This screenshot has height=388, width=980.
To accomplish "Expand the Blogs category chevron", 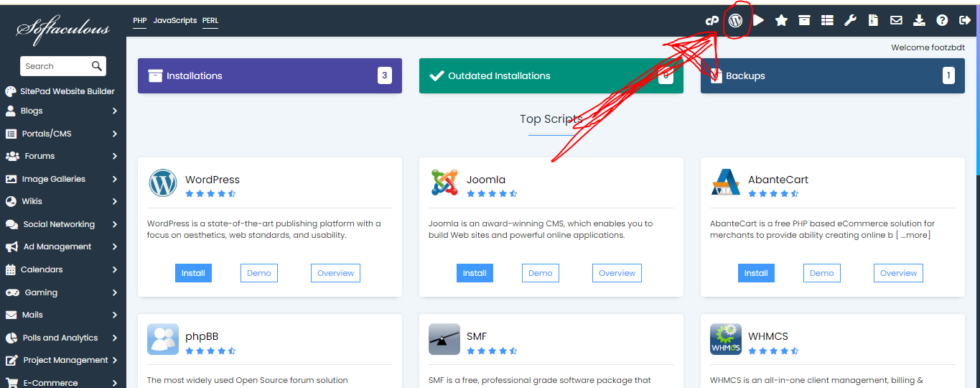I will [115, 111].
